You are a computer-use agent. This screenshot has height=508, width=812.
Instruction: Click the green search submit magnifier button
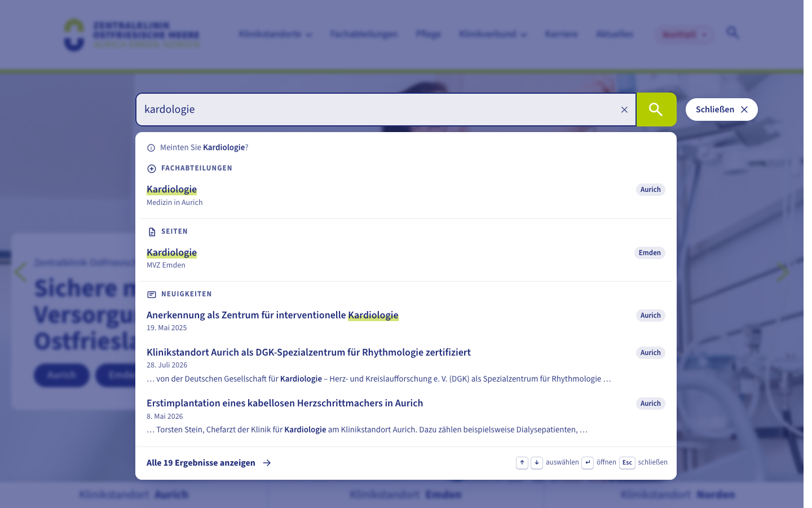(656, 110)
